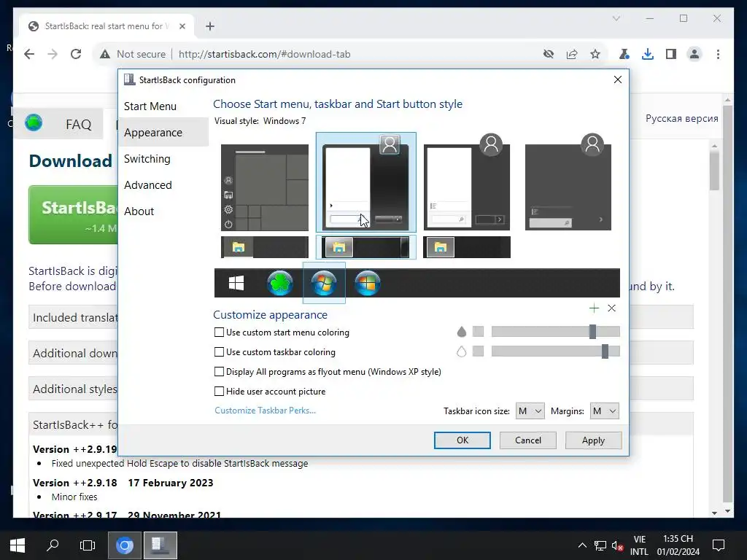Bookmark this page with the star icon
Screen dimensions: 747x560
595,54
